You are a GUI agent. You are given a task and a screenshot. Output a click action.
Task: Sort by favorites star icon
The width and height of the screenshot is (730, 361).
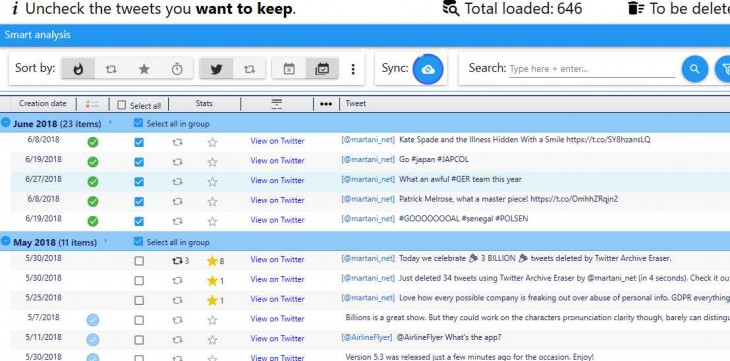coord(144,69)
